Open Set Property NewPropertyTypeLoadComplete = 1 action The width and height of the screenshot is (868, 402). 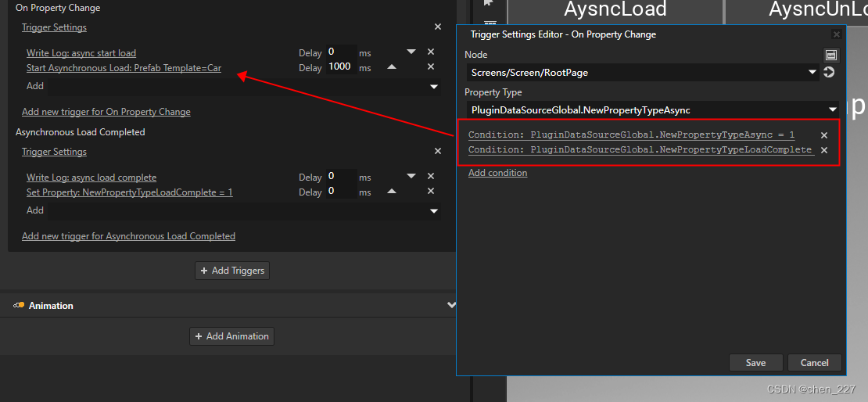click(130, 192)
